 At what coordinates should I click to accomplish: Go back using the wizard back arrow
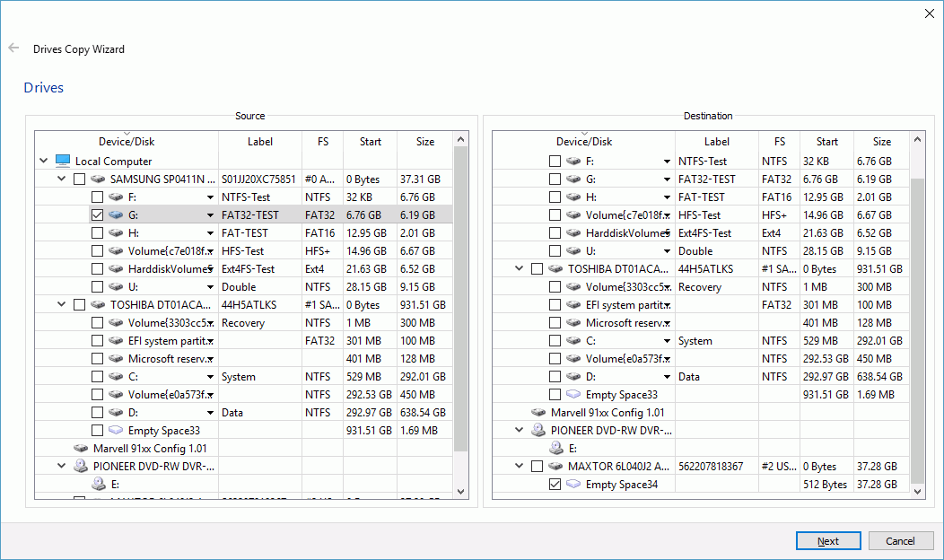pos(13,48)
